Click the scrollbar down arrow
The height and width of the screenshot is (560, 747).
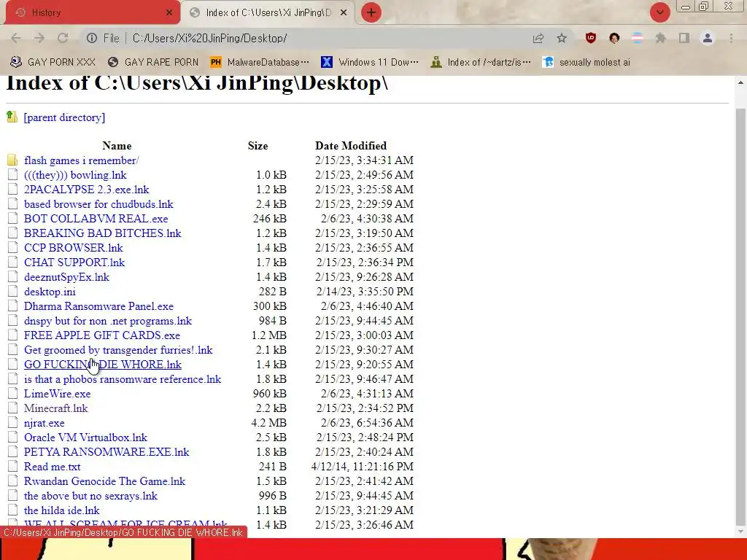pos(740,531)
